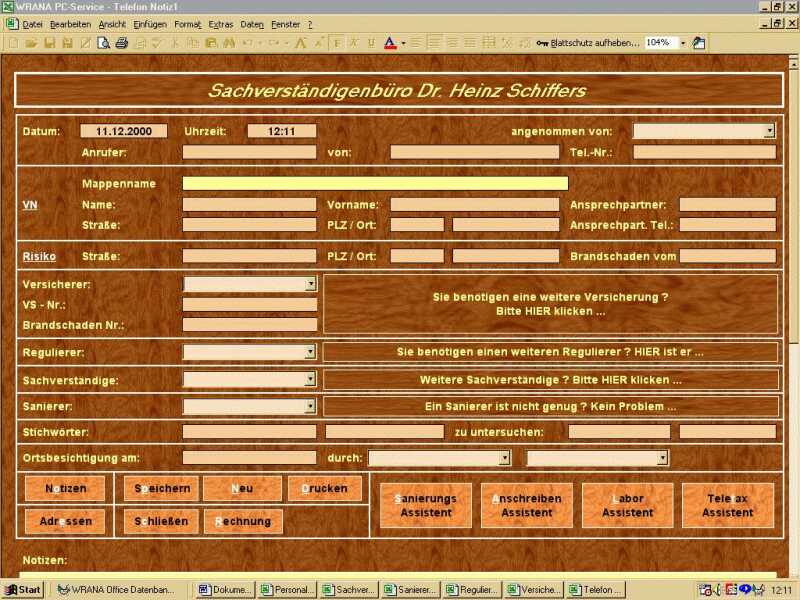
Task: Expand the Versicherer dropdown
Action: click(311, 284)
